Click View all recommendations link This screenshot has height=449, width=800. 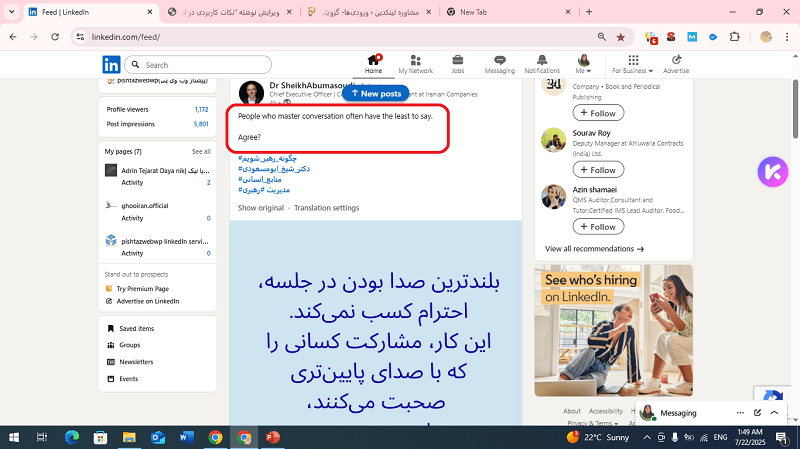[594, 248]
